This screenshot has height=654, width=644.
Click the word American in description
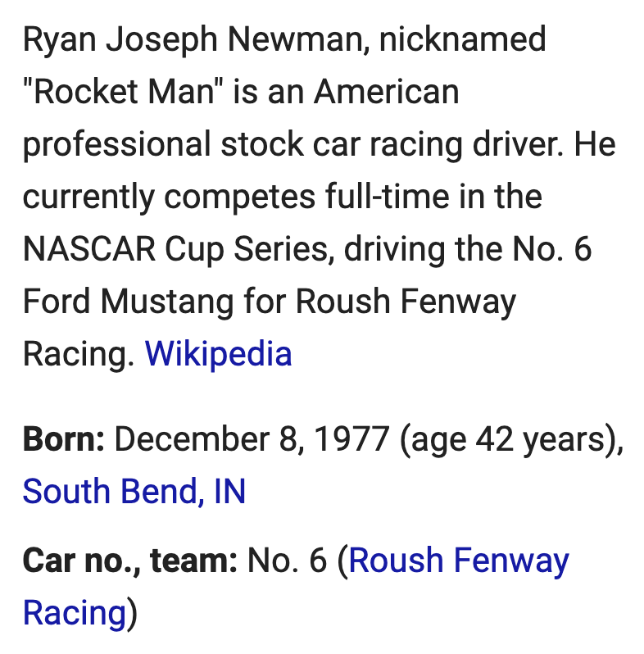[x=387, y=92]
